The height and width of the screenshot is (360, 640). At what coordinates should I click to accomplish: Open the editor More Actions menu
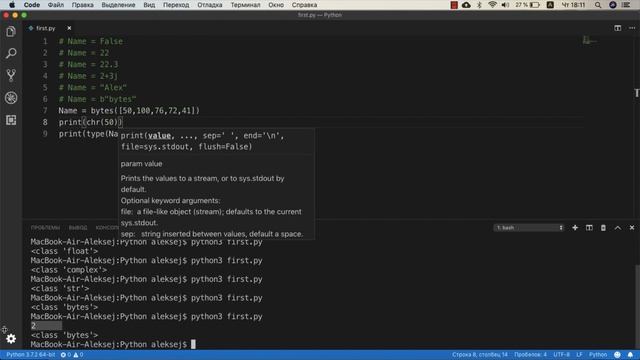632,28
